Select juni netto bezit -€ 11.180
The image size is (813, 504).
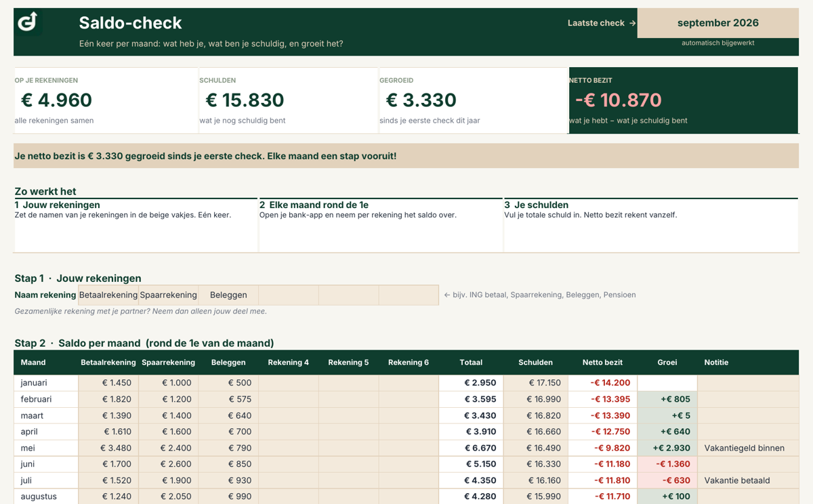coord(602,464)
